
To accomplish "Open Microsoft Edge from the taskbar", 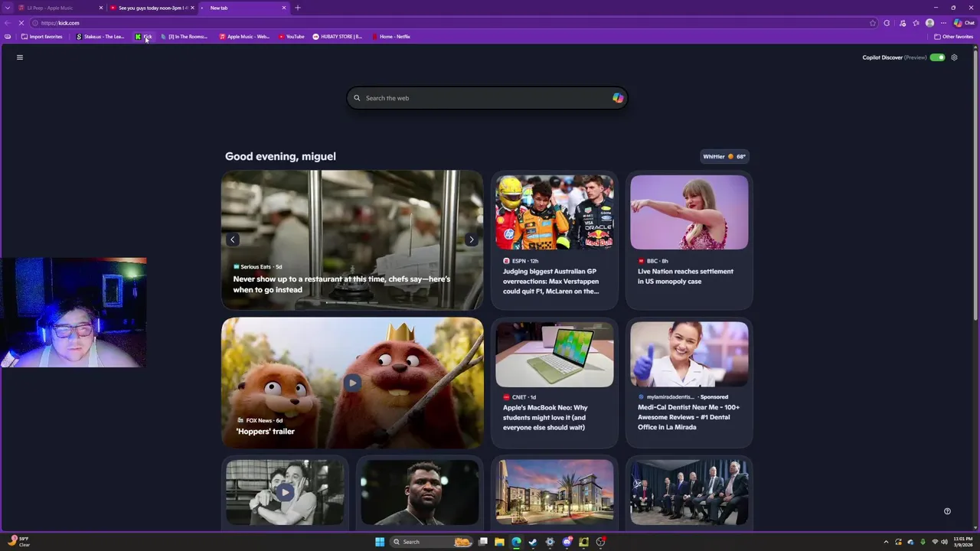I will click(516, 542).
